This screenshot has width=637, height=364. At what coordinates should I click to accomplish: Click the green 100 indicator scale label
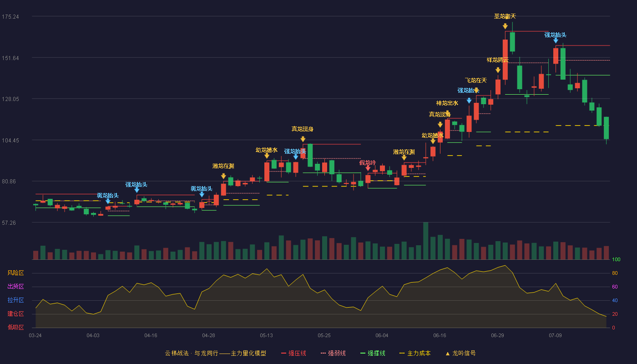tap(616, 260)
